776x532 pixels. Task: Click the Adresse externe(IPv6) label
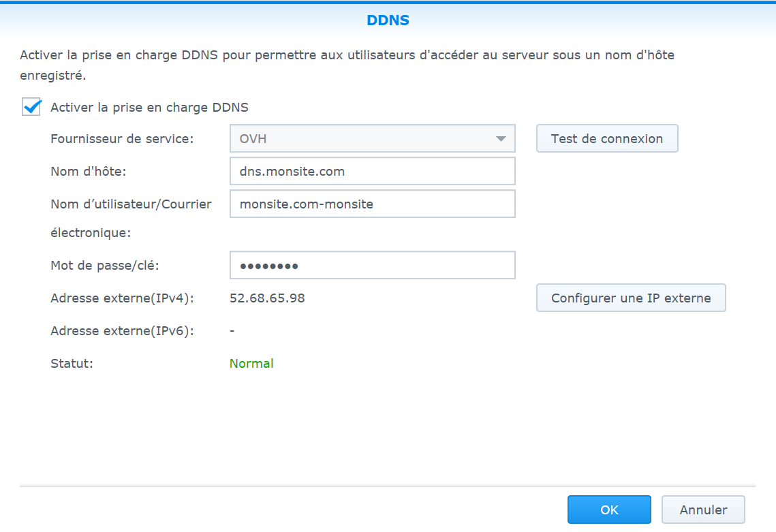point(122,330)
